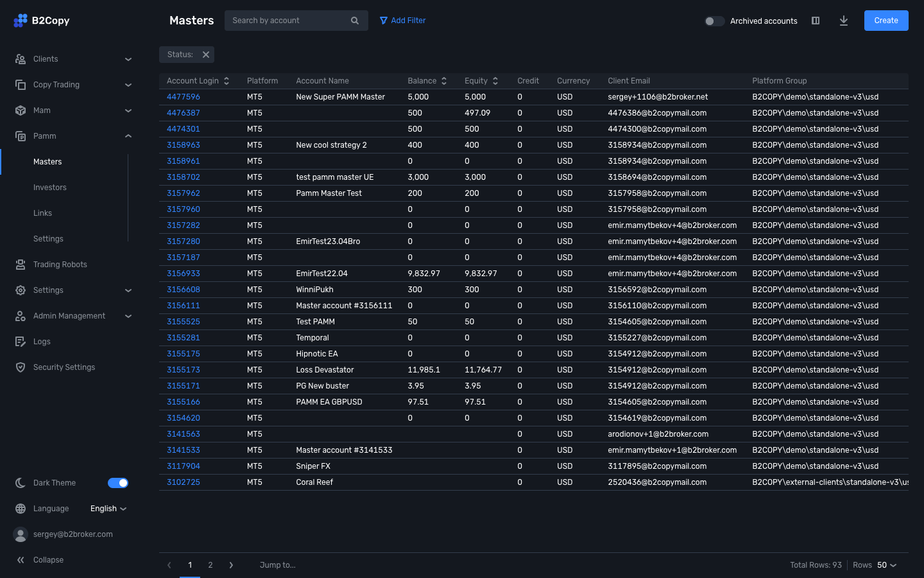The image size is (924, 578).
Task: Open the Rows per page dropdown
Action: pyautogui.click(x=887, y=565)
